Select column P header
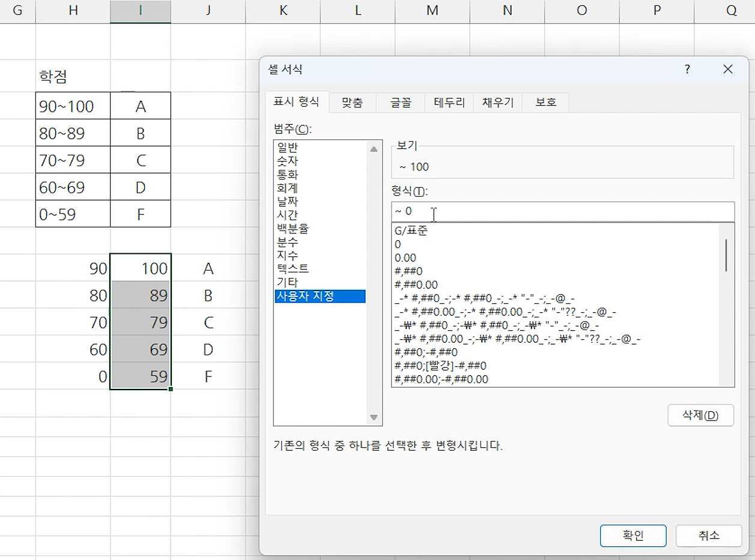The height and width of the screenshot is (560, 755). coord(656,10)
